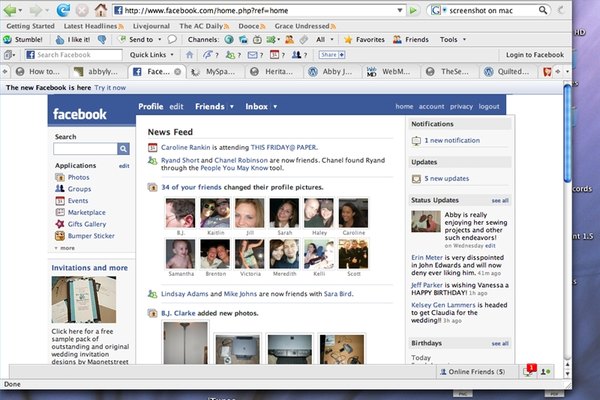Click the Stumble! toolbar button
The image size is (600, 400).
[23, 39]
